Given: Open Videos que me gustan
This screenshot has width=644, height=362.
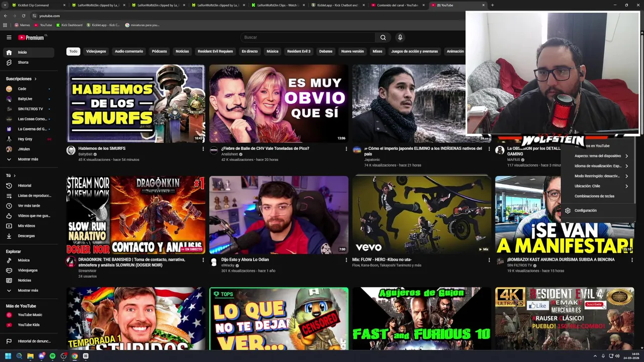Looking at the screenshot, I should click(29, 216).
